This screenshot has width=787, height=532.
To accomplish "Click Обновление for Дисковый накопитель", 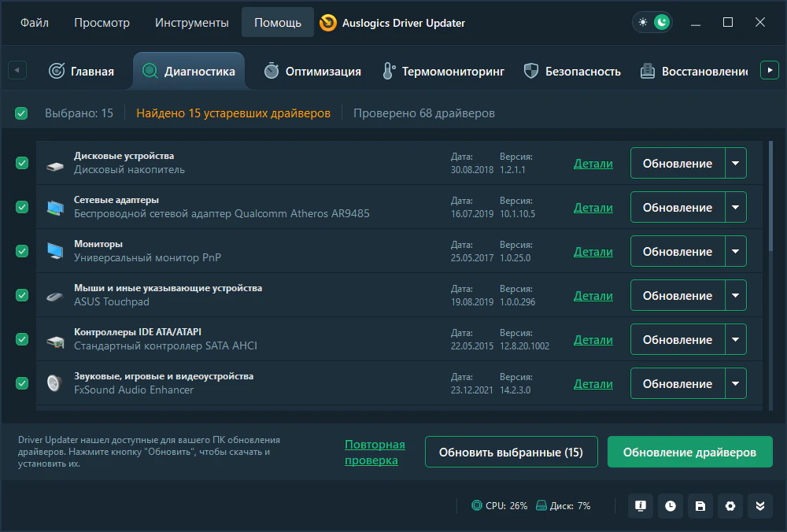I will point(678,163).
